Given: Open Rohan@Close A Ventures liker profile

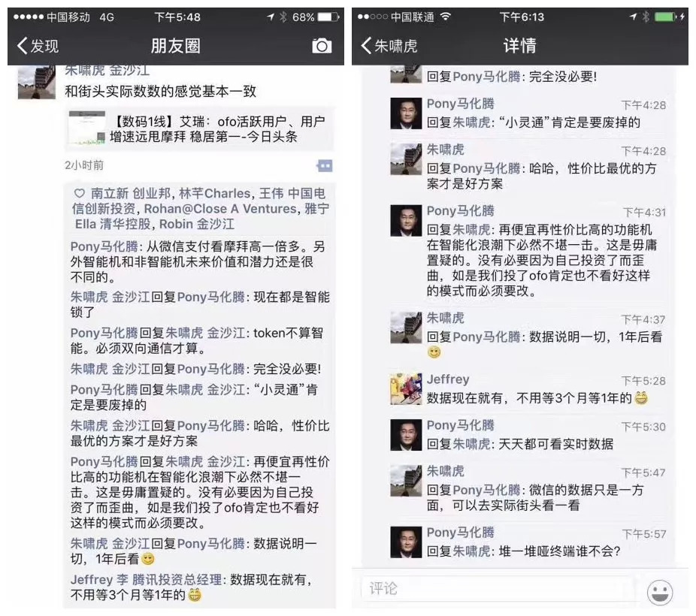Looking at the screenshot, I should point(220,209).
